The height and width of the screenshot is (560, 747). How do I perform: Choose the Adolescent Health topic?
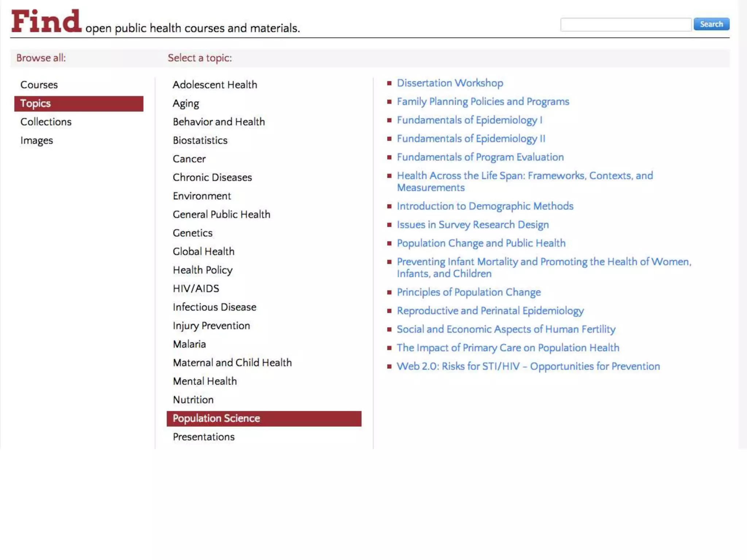pyautogui.click(x=215, y=85)
